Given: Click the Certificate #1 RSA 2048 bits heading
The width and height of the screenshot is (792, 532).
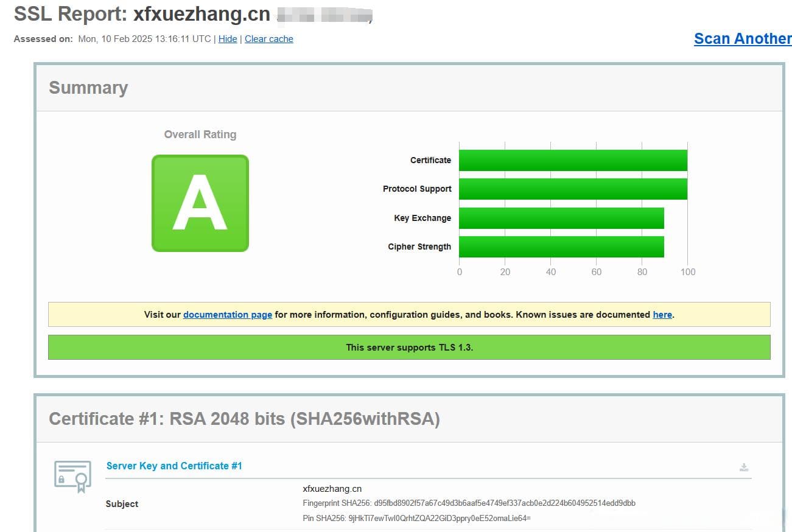Looking at the screenshot, I should (244, 419).
